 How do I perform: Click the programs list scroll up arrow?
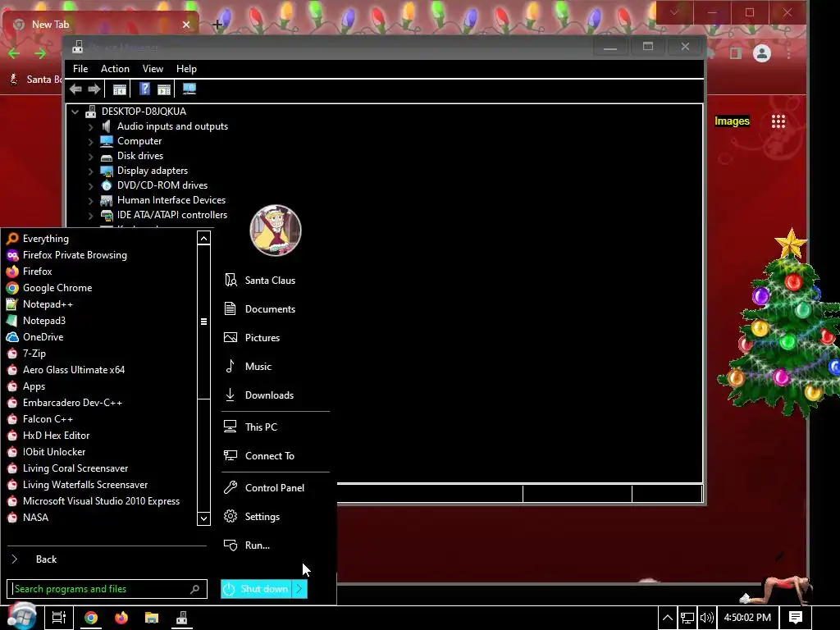[x=203, y=238]
